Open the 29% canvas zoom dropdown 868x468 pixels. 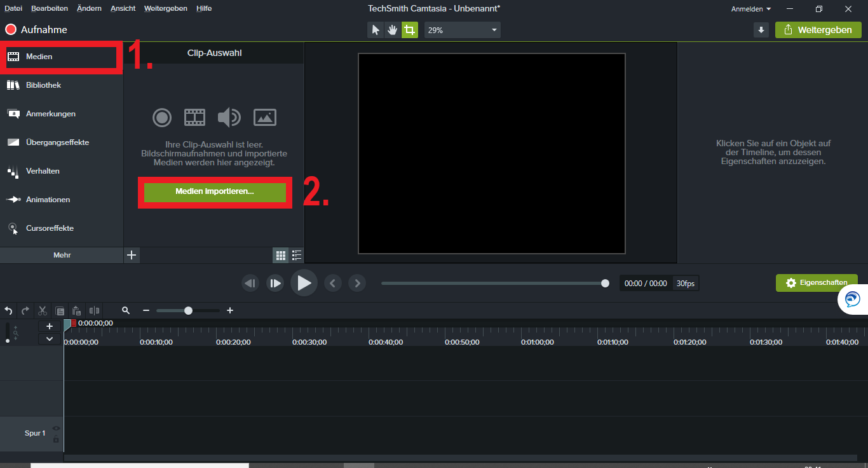pos(463,30)
